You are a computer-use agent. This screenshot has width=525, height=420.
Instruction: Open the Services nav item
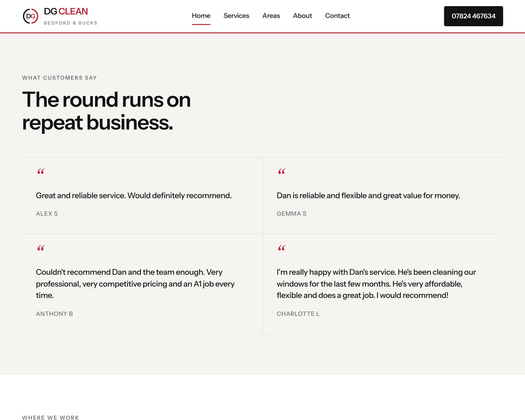(x=236, y=16)
